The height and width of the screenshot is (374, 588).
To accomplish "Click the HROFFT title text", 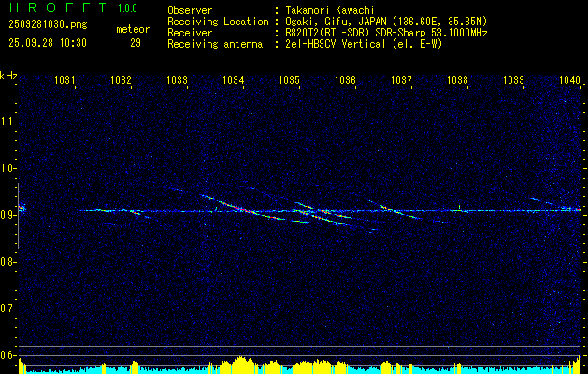I will [58, 7].
